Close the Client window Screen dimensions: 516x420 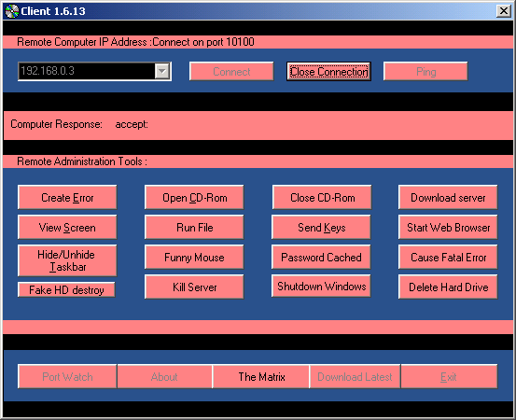(x=504, y=11)
